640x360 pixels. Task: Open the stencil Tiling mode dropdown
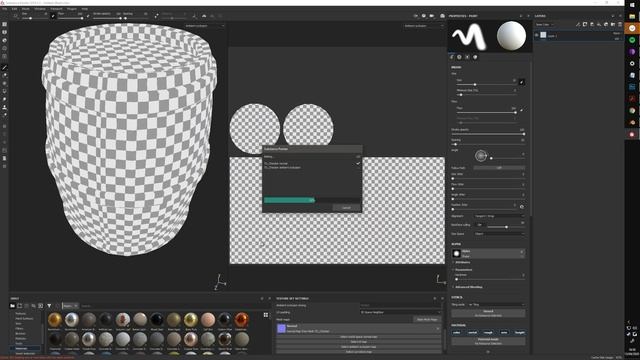(x=496, y=304)
